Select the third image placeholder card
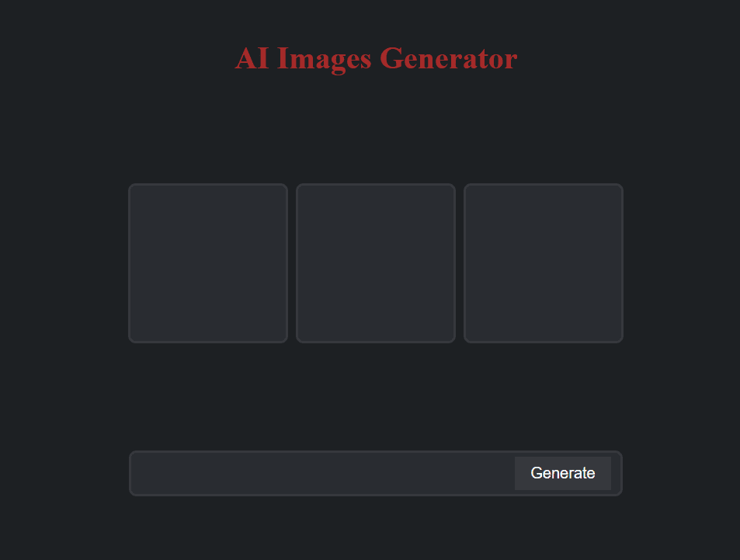 click(x=544, y=263)
